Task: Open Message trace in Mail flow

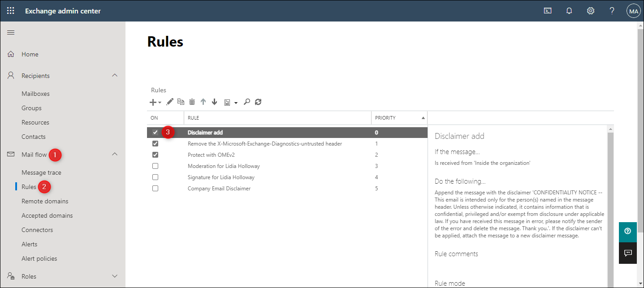Action: [41, 172]
